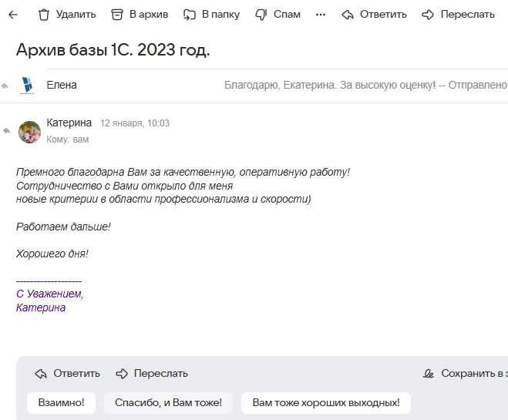Click the date 12 января, 10:03
Image resolution: width=508 pixels, height=420 pixels.
135,123
